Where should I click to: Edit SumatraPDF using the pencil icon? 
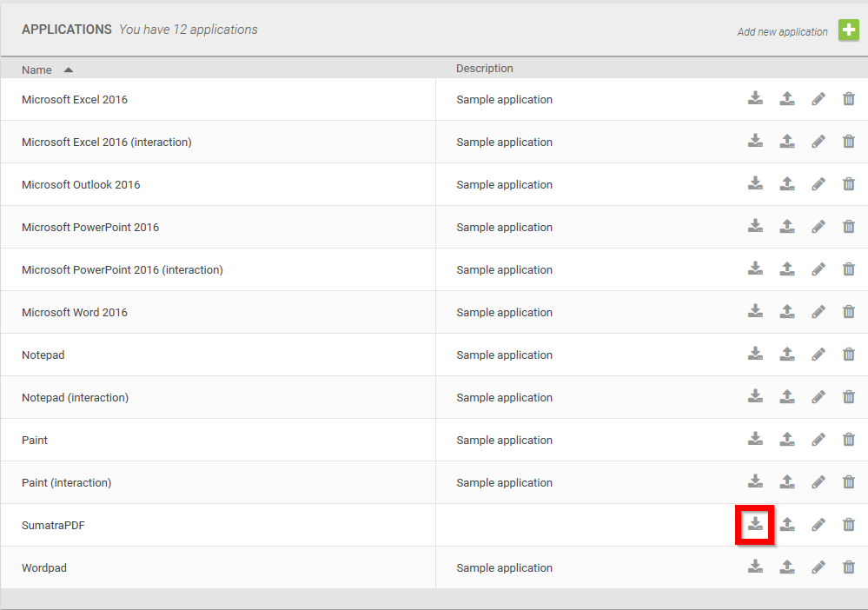tap(818, 524)
